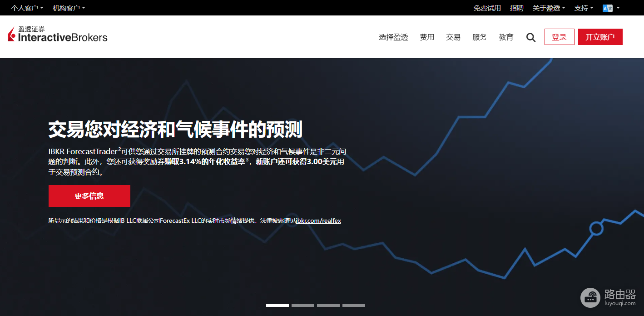Viewport: 644px width, 316px height.
Task: Open the search magnifier icon
Action: (x=531, y=37)
